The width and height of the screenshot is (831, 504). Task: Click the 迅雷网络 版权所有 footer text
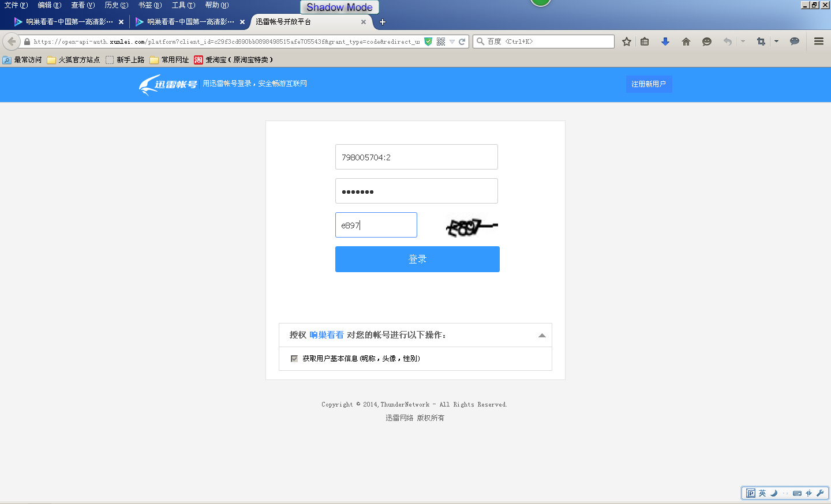[415, 418]
